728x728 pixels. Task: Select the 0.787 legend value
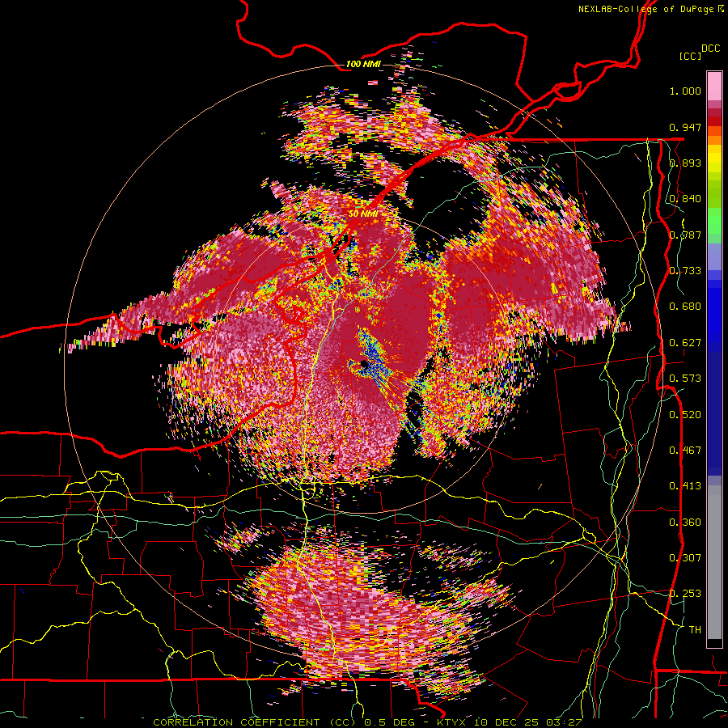685,235
